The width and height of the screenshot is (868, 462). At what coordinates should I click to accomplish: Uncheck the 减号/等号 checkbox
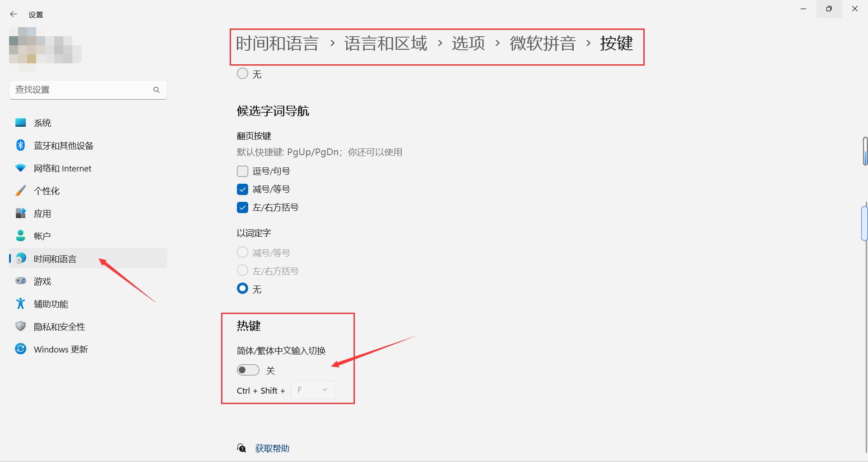242,189
